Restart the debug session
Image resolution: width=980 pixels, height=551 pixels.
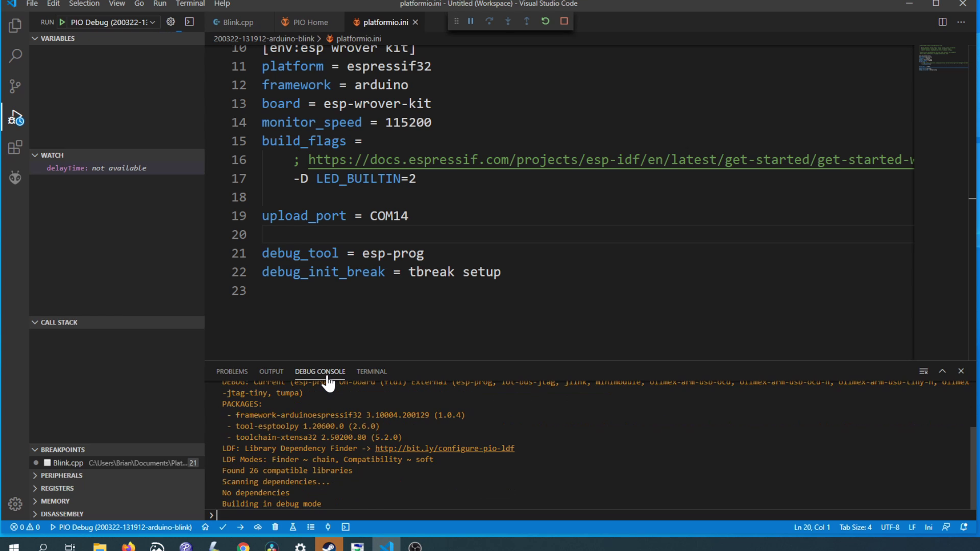pyautogui.click(x=545, y=21)
